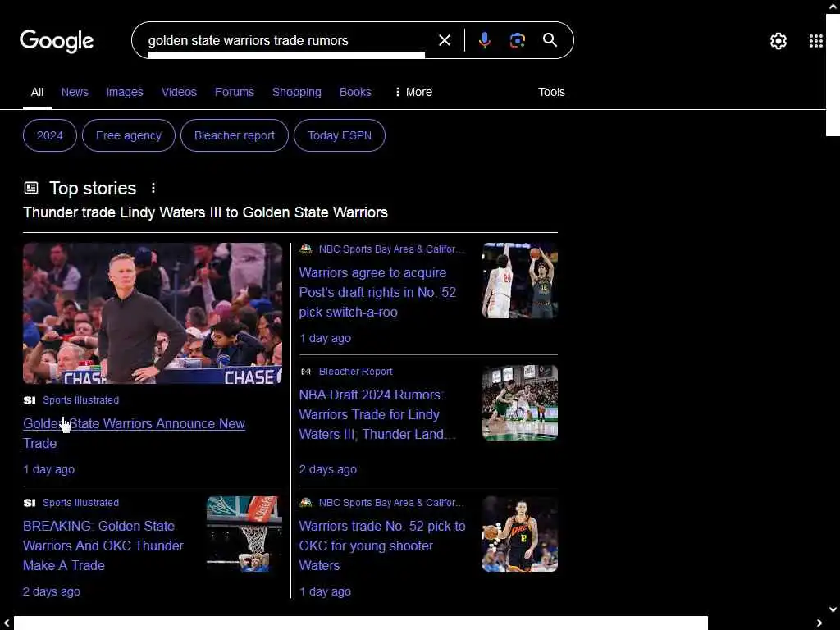Open Google apps grid icon
Viewport: 840px width, 630px height.
[815, 41]
